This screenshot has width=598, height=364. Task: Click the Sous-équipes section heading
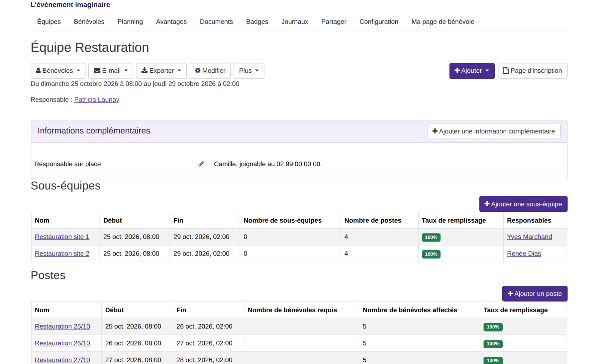(x=65, y=186)
